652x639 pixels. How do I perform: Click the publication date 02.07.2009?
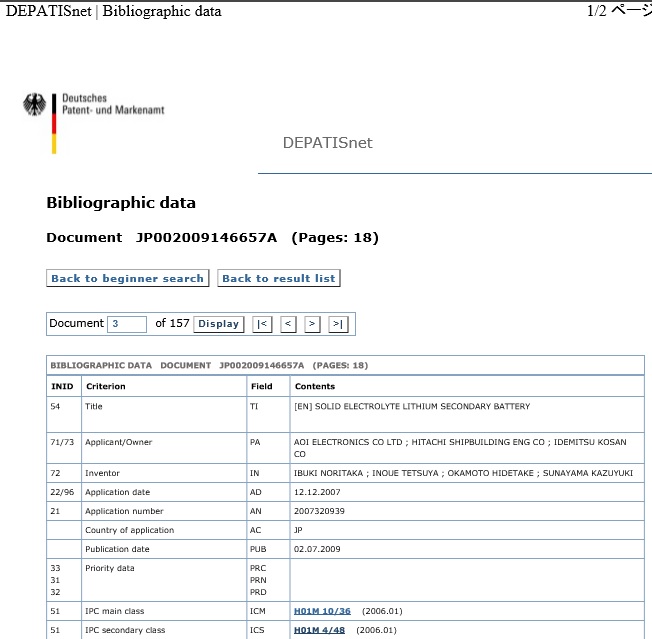(x=317, y=549)
